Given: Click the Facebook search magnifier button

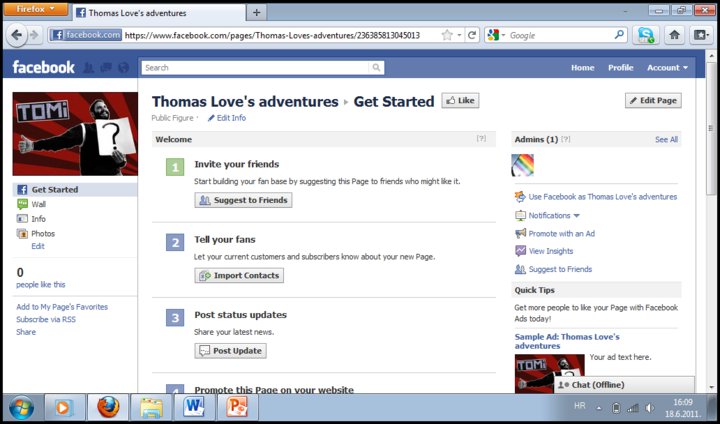Looking at the screenshot, I should pyautogui.click(x=376, y=68).
